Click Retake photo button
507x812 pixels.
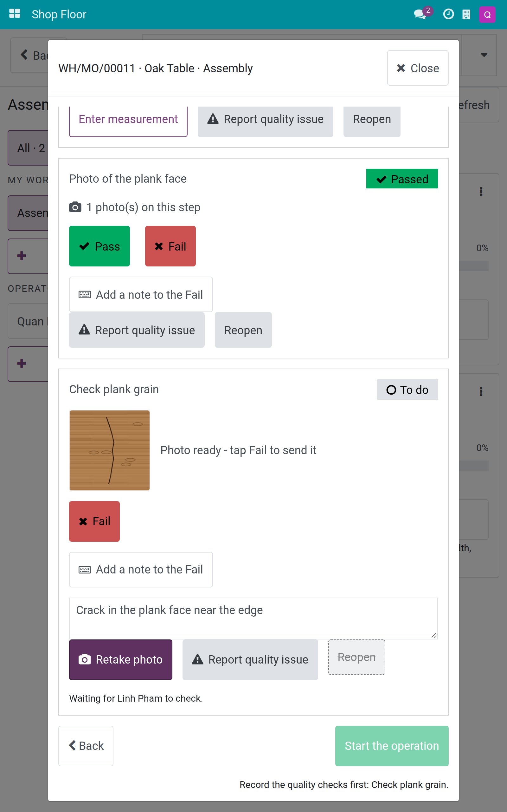[121, 660]
